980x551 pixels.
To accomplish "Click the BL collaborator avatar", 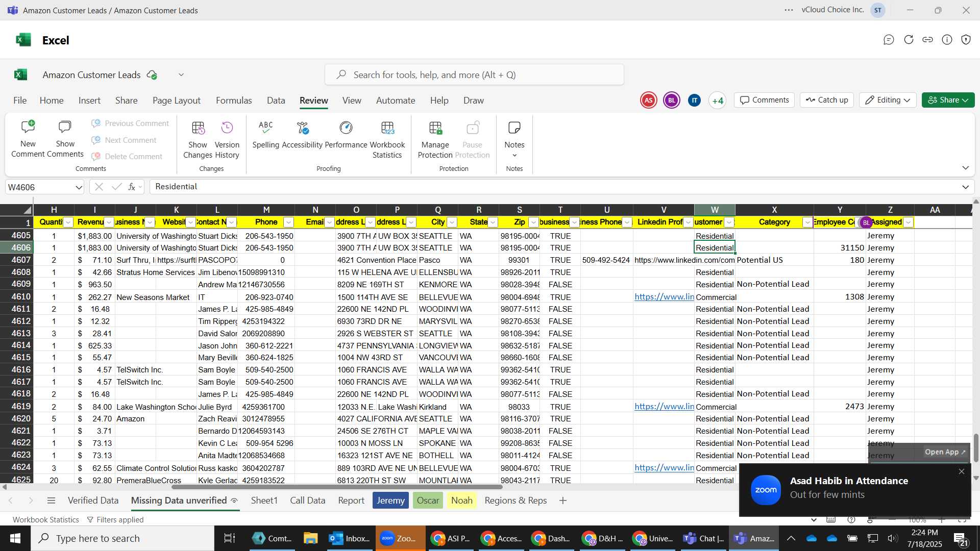I will pos(671,101).
